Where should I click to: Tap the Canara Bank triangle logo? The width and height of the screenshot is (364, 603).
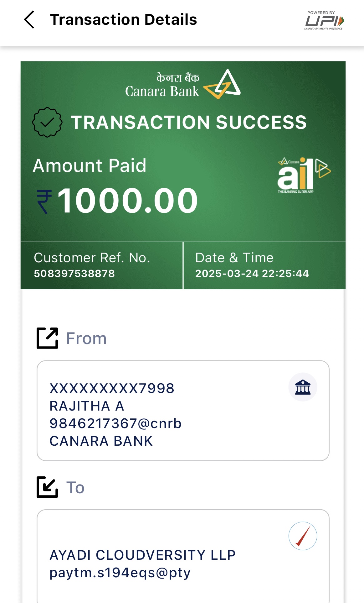pyautogui.click(x=223, y=85)
